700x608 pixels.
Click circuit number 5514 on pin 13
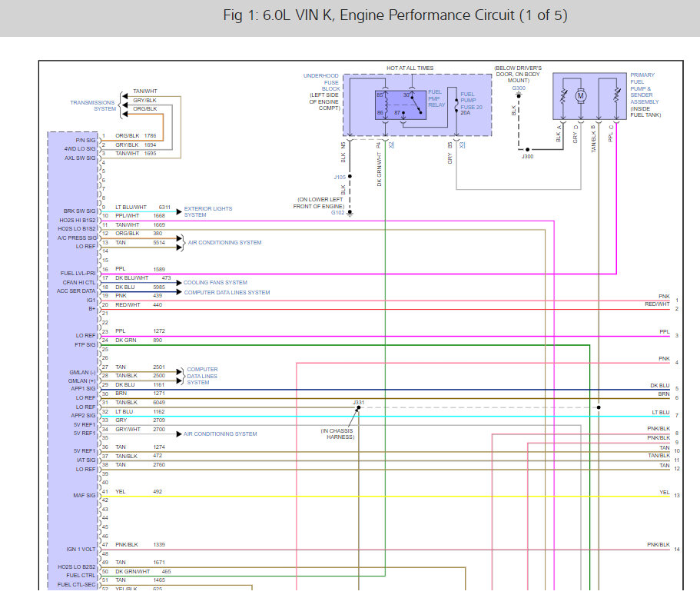pos(159,243)
